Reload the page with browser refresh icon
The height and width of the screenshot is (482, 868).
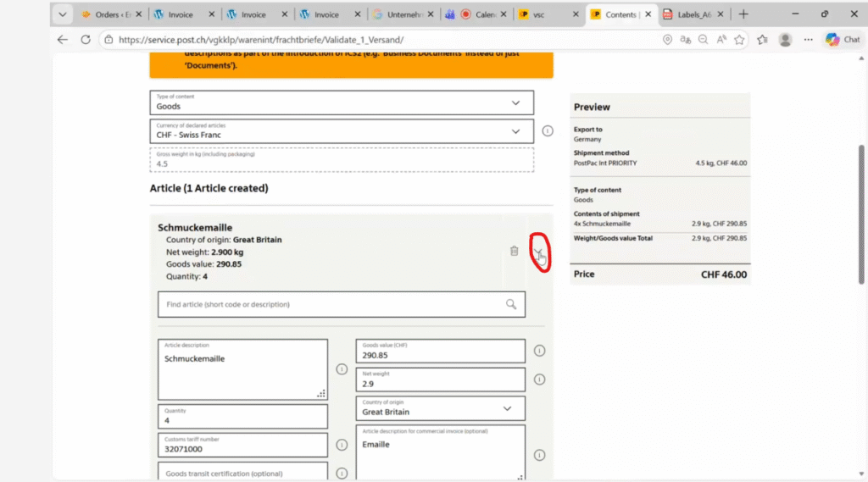click(86, 40)
